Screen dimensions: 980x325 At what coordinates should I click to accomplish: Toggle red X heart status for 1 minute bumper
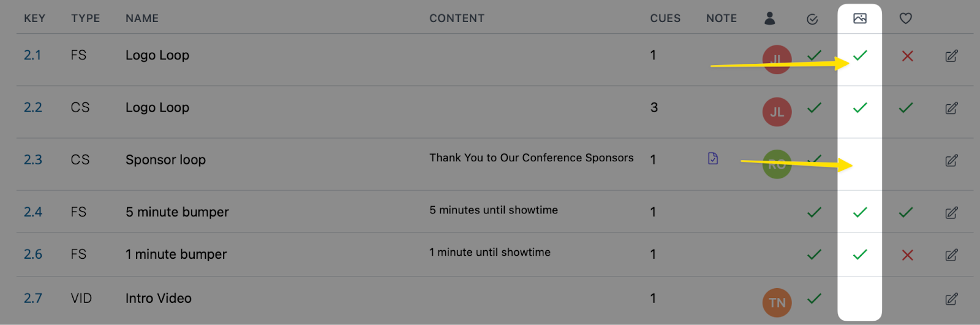tap(908, 255)
